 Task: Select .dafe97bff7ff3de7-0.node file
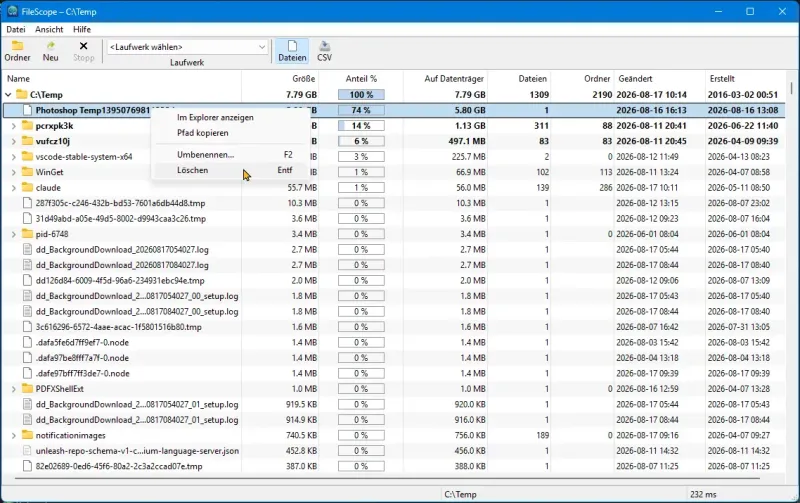coord(394,373)
